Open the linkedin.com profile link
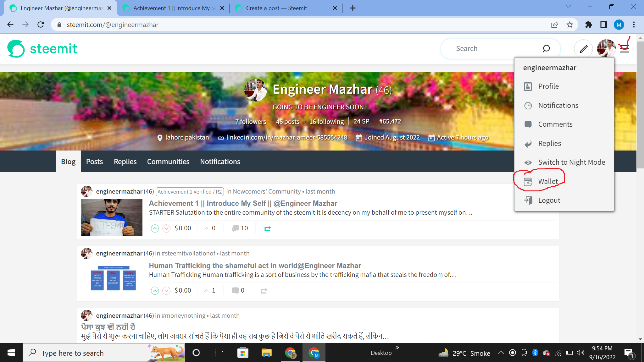 286,137
